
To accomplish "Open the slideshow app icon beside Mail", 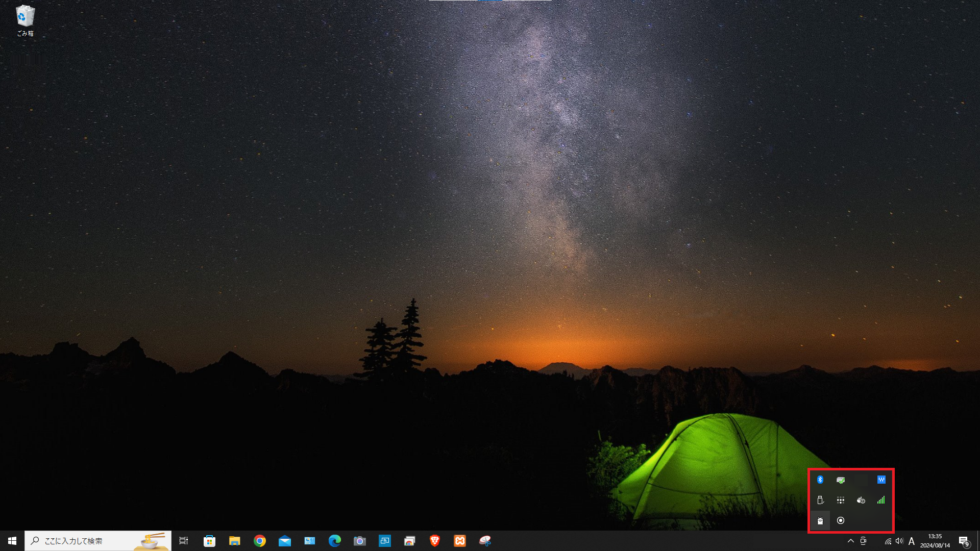I will [310, 541].
